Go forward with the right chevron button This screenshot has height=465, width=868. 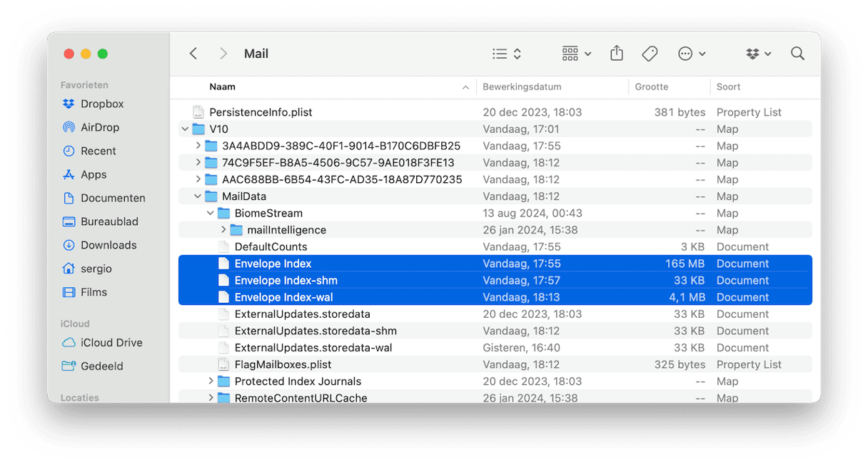tap(223, 54)
